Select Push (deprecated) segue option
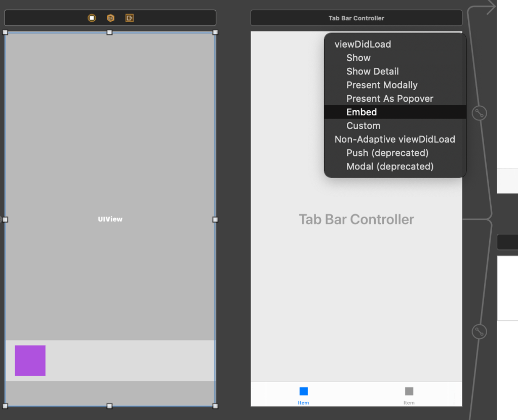518x420 pixels. coord(387,153)
